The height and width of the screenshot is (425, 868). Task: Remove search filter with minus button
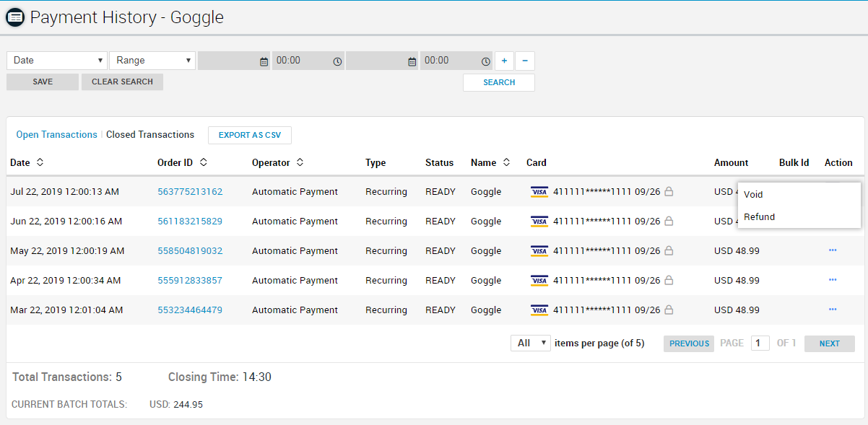pyautogui.click(x=525, y=61)
